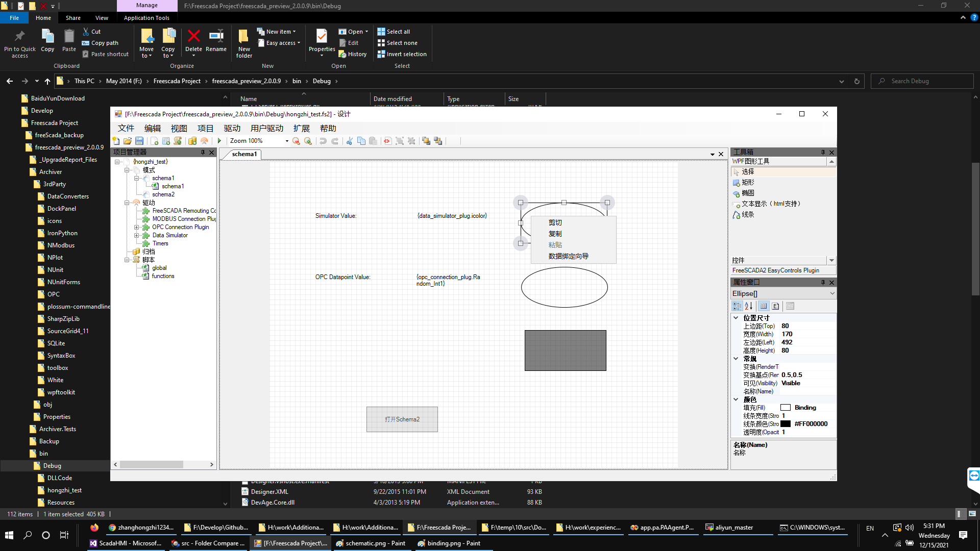
Task: Click the black stroke color swatch
Action: (x=786, y=424)
